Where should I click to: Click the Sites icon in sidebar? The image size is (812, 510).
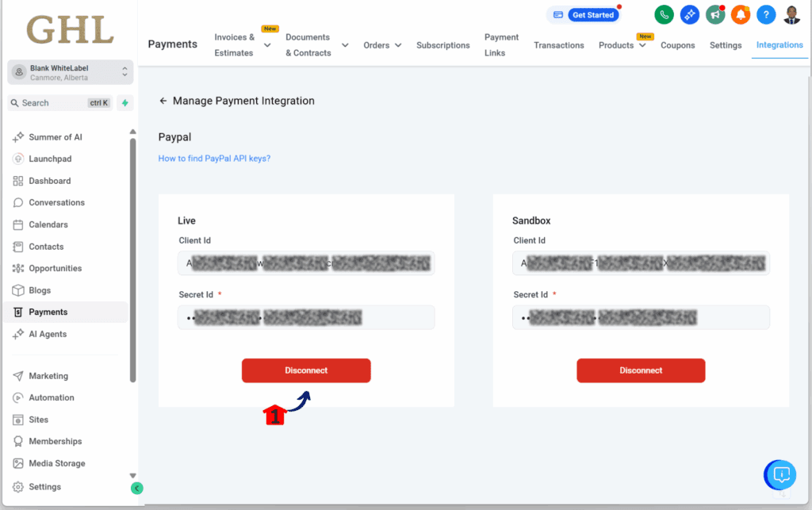pyautogui.click(x=18, y=420)
